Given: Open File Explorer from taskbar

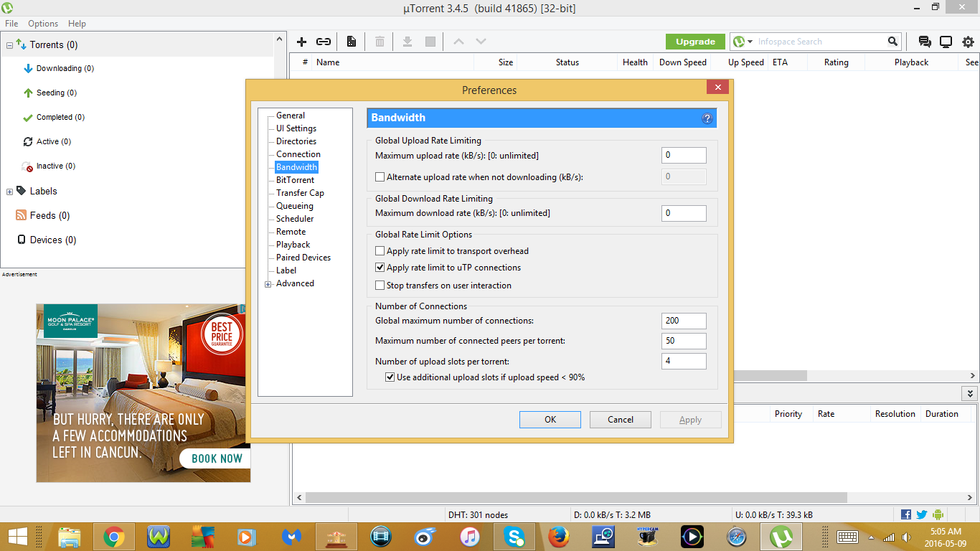Looking at the screenshot, I should click(69, 537).
